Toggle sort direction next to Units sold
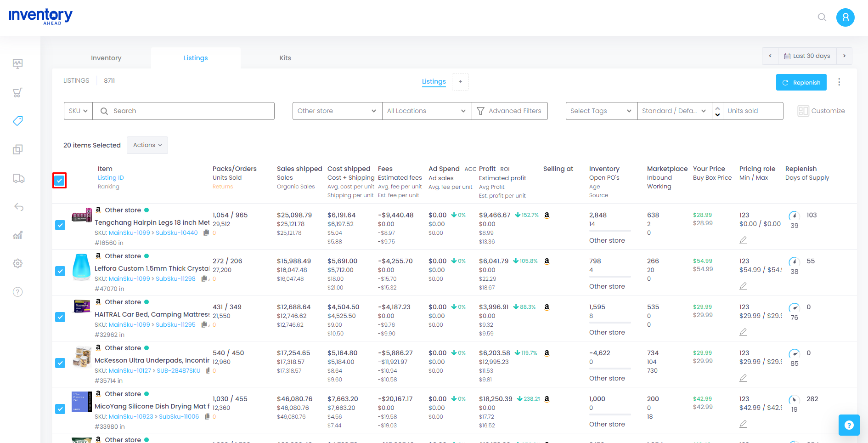Viewport: 868px width, 443px height. click(x=717, y=111)
